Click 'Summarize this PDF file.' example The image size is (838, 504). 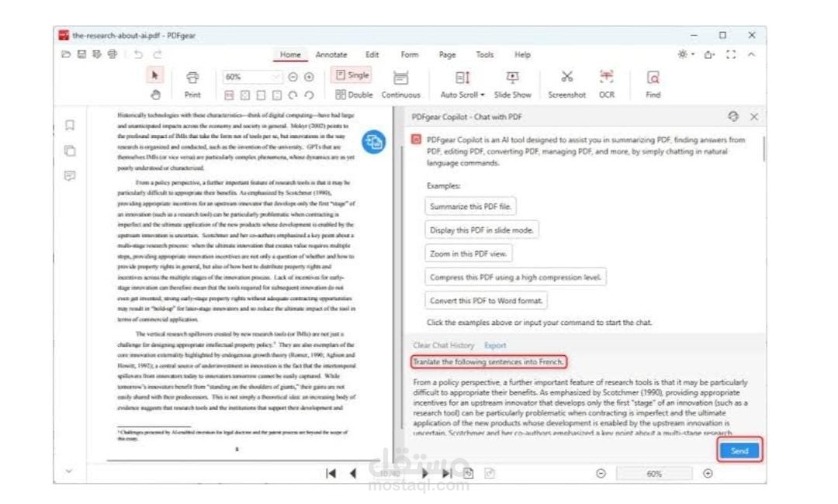[470, 206]
